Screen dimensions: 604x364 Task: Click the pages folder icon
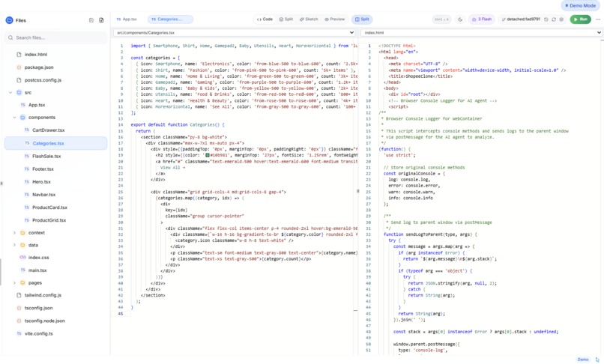(x=22, y=282)
